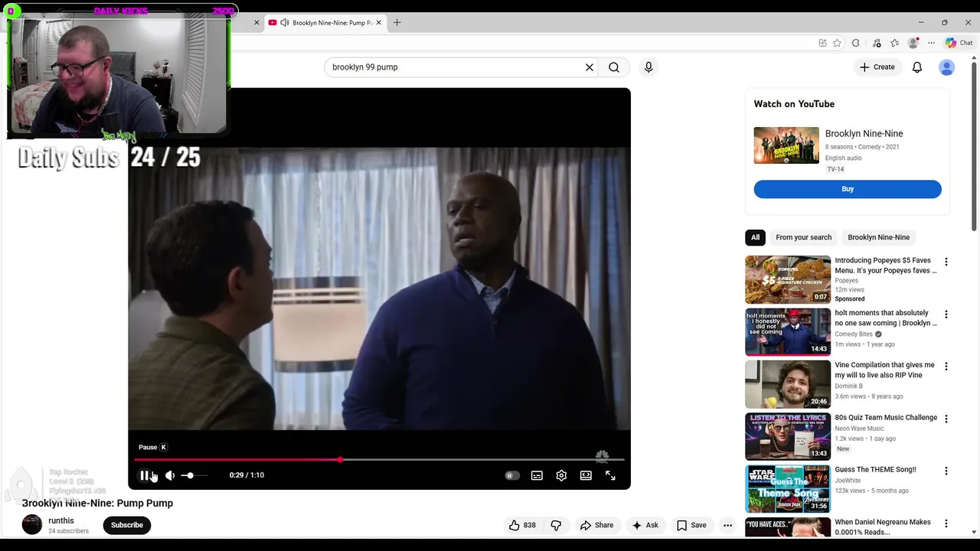Click the Share button
The width and height of the screenshot is (980, 551).
point(596,525)
